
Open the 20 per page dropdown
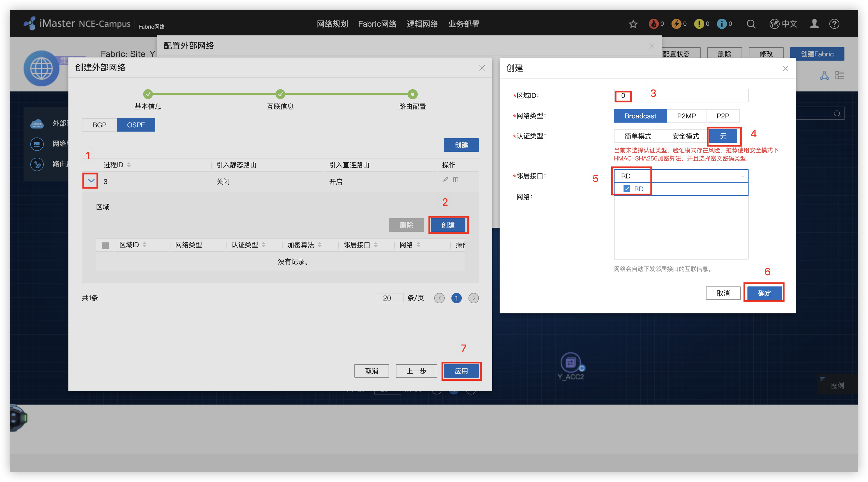[391, 298]
